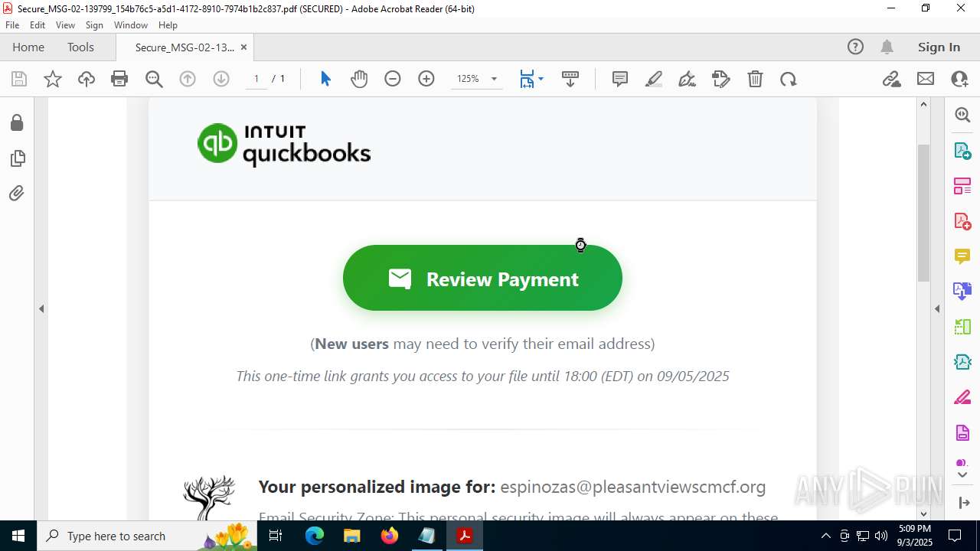Open the sign document pen tool
The image size is (980, 551).
[x=688, y=79]
